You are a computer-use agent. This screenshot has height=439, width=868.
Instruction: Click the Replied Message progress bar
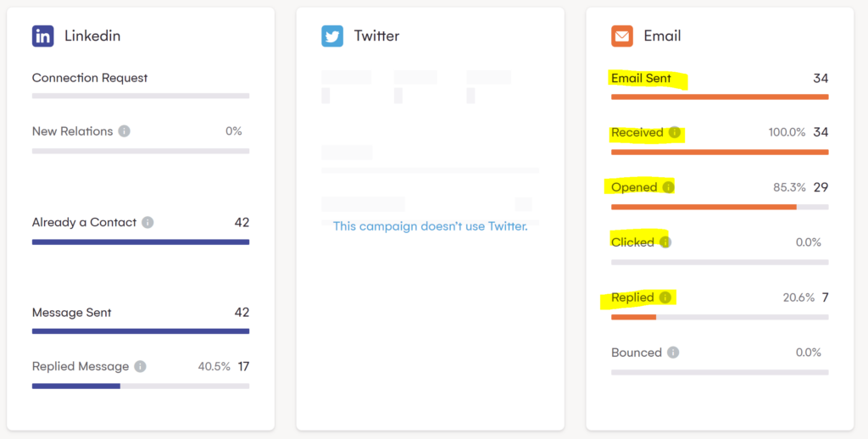[x=141, y=386]
